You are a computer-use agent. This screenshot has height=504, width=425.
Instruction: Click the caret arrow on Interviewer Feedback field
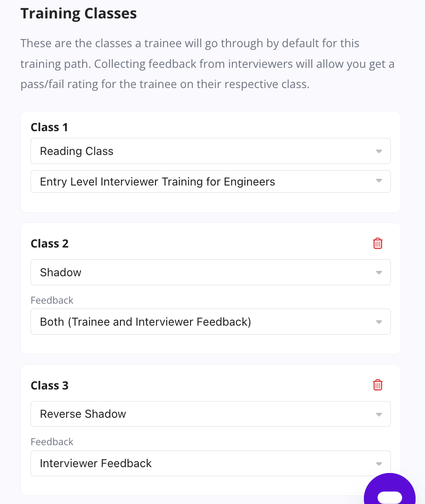(x=379, y=464)
